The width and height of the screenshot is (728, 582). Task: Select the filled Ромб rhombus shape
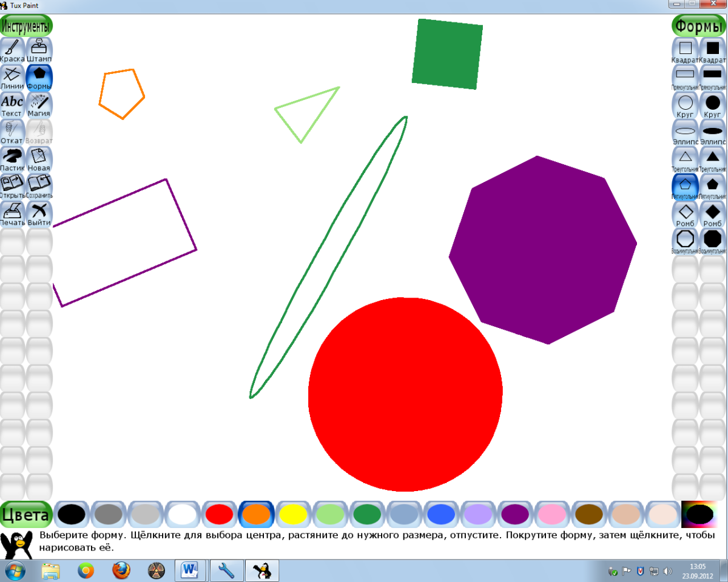(712, 213)
